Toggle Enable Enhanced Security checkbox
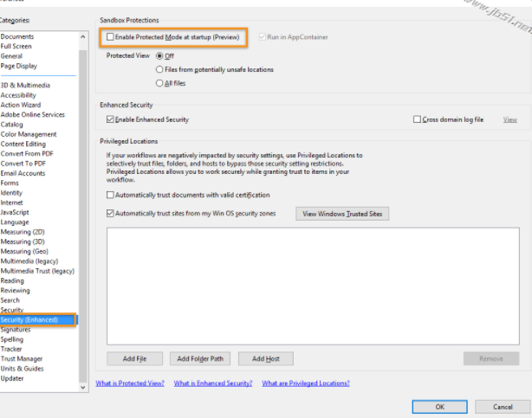 tap(110, 119)
